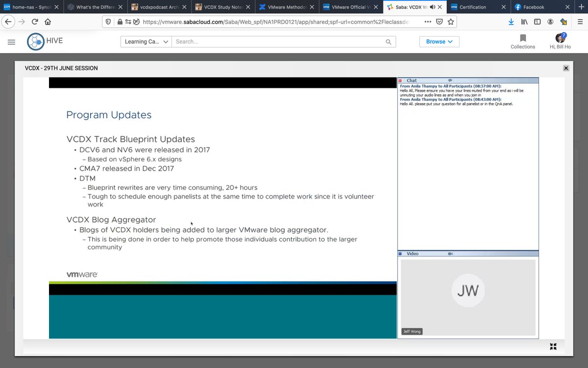The height and width of the screenshot is (368, 588).
Task: Open the browser library icon
Action: [524, 22]
